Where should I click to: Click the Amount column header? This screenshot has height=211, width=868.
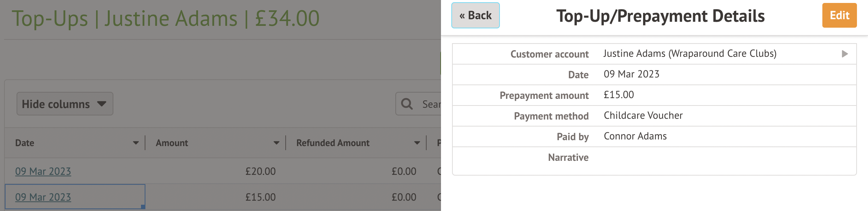click(172, 143)
